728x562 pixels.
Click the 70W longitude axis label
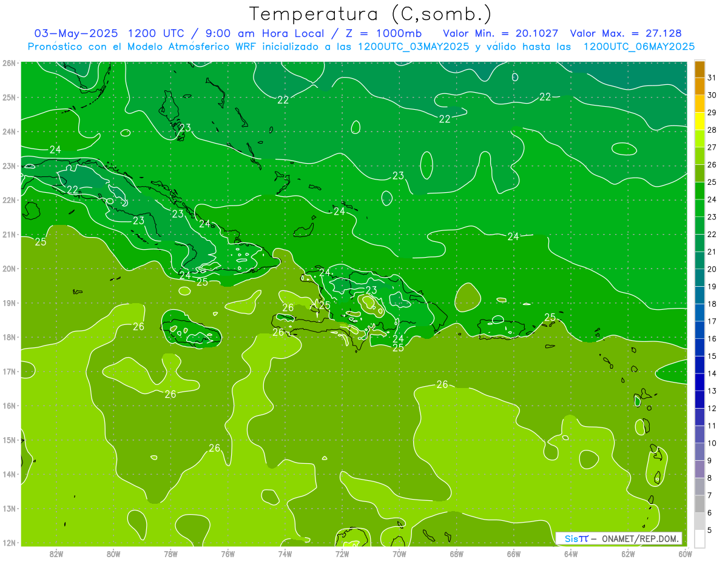point(399,554)
